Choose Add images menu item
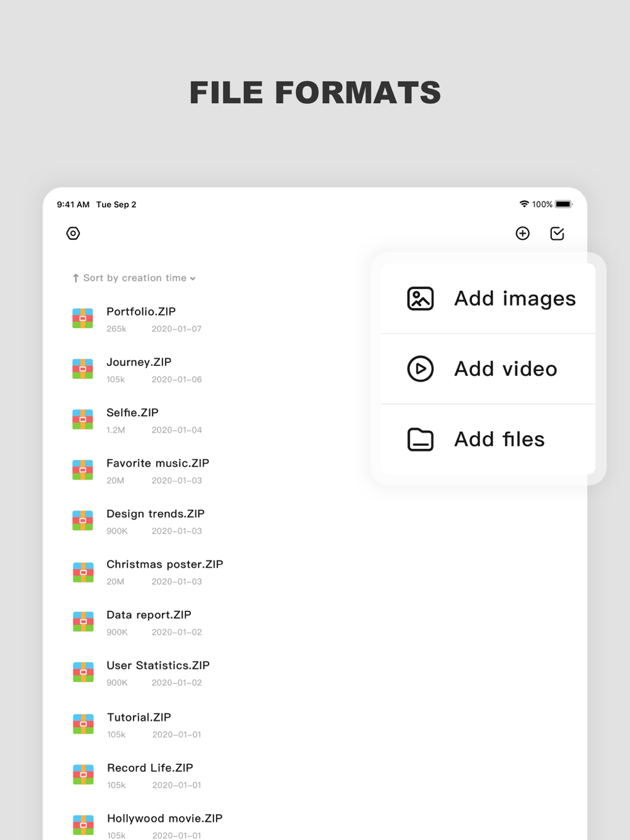630x840 pixels. click(x=488, y=298)
